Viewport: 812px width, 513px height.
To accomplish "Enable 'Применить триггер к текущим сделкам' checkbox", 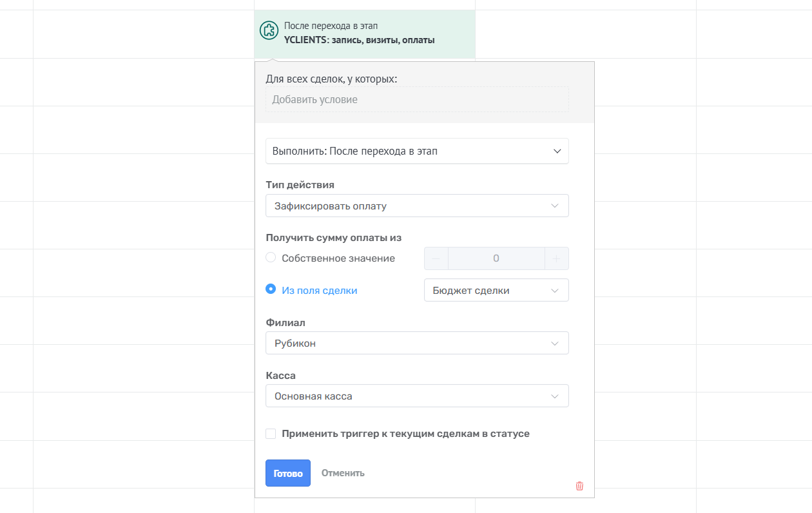I will click(x=271, y=434).
